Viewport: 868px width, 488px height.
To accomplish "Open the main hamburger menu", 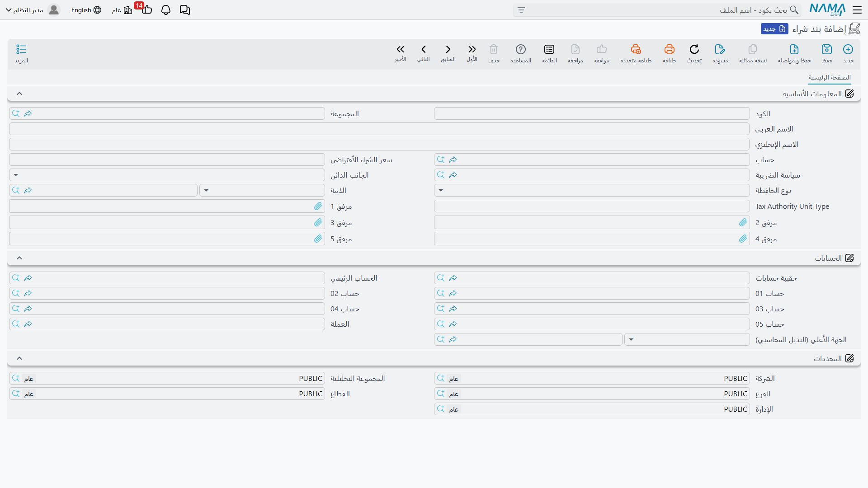I will (857, 10).
